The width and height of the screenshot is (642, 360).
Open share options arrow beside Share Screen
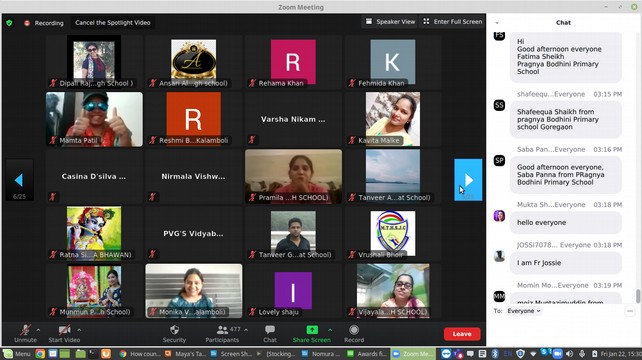click(330, 330)
